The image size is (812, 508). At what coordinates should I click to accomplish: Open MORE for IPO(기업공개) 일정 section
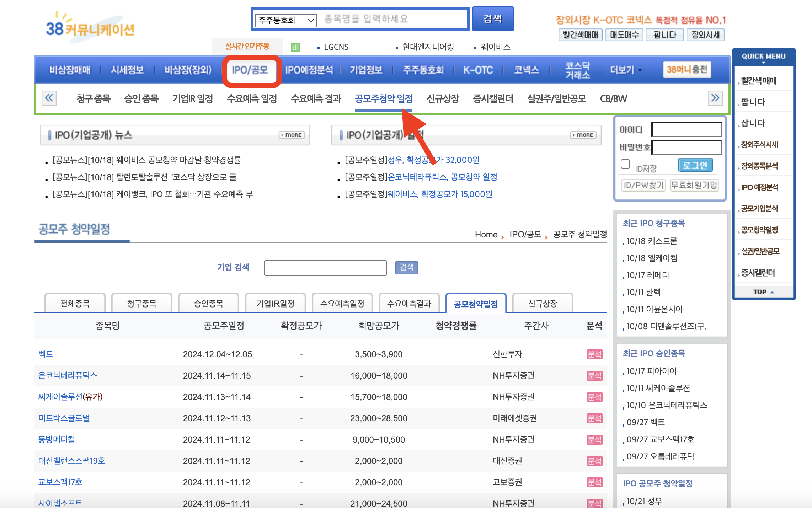point(583,135)
